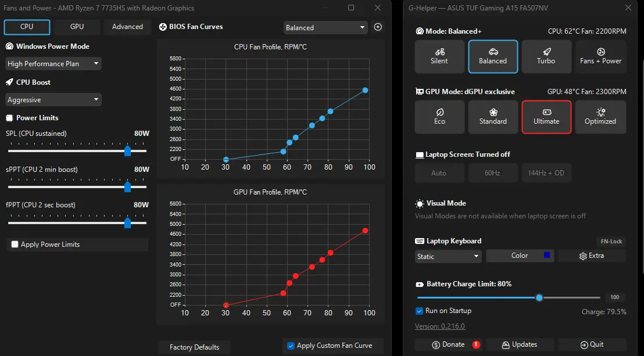644x356 pixels.
Task: Maximize the Fans and Power window
Action: (x=350, y=8)
